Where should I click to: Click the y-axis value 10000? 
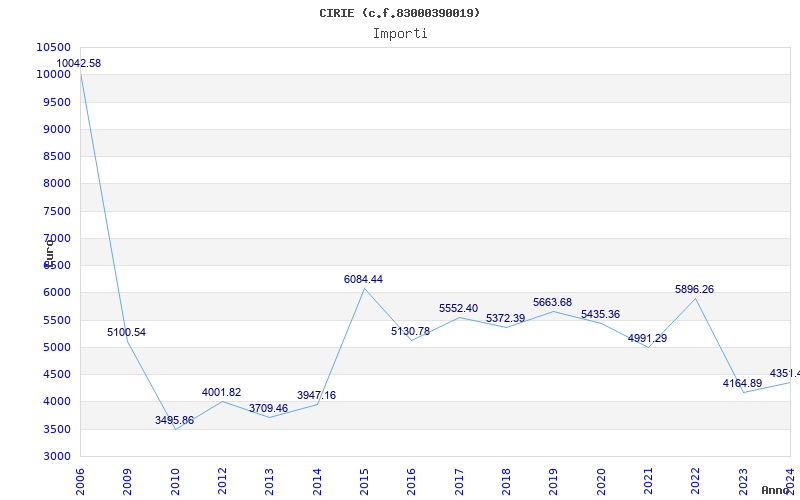click(54, 74)
